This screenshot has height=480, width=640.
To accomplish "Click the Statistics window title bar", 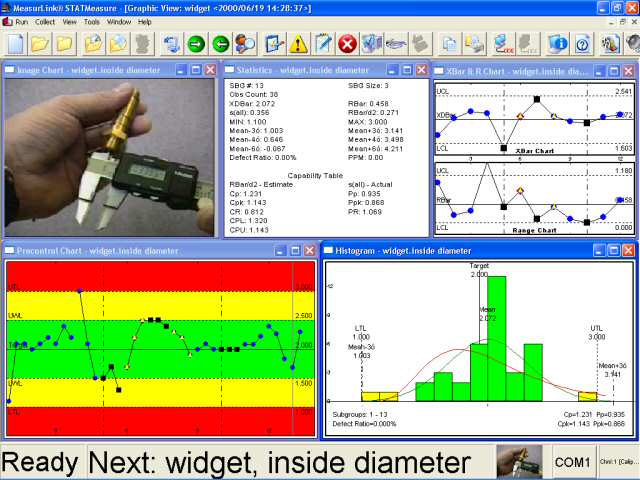I will pyautogui.click(x=300, y=70).
